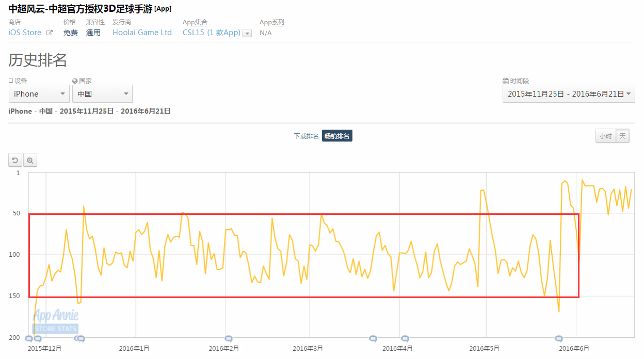Open the 中国 country dropdown
This screenshot has height=359, width=644.
click(x=102, y=93)
